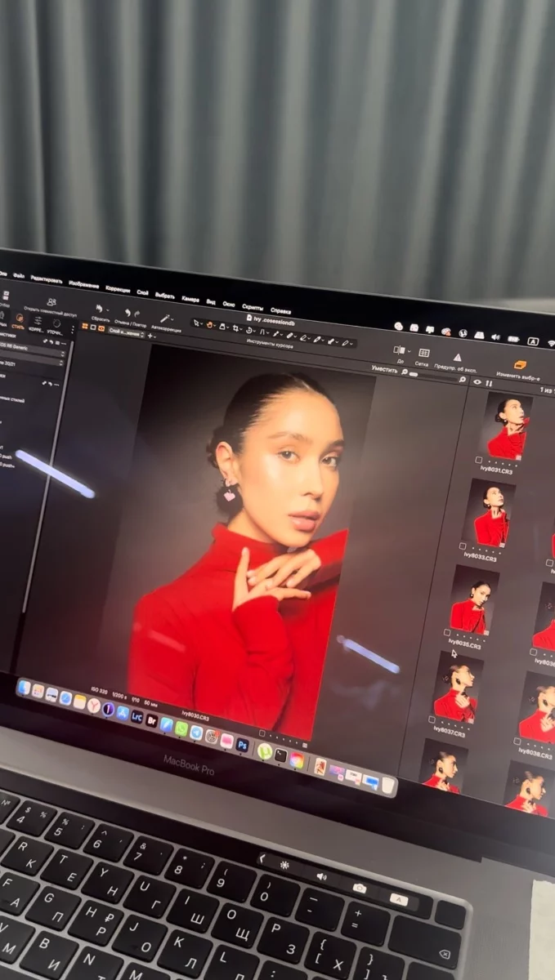Select the crop cursor tool

tap(235, 327)
